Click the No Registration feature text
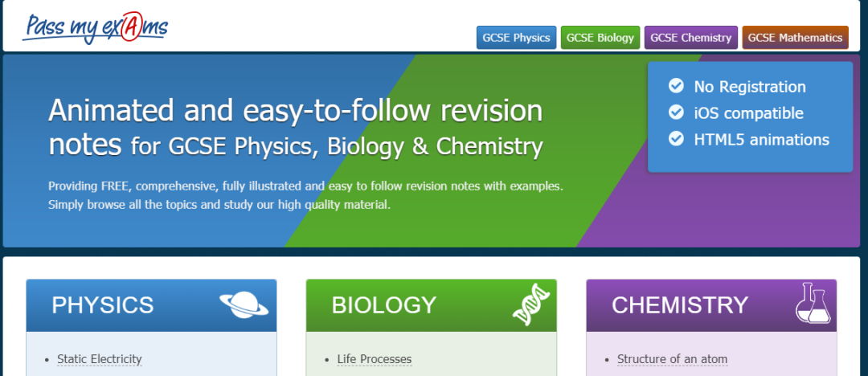Screen dimensions: 868x376 point(750,87)
